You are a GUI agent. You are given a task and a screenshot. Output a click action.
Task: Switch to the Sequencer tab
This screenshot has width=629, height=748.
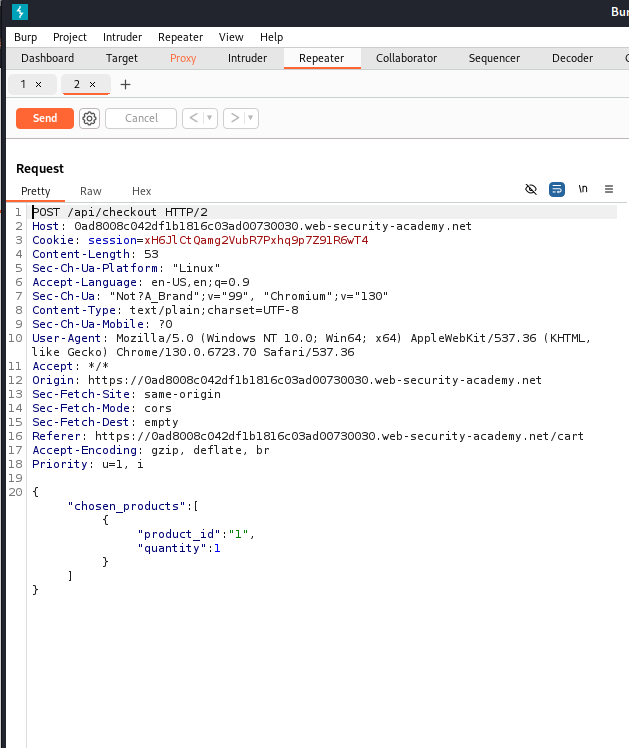pos(494,58)
